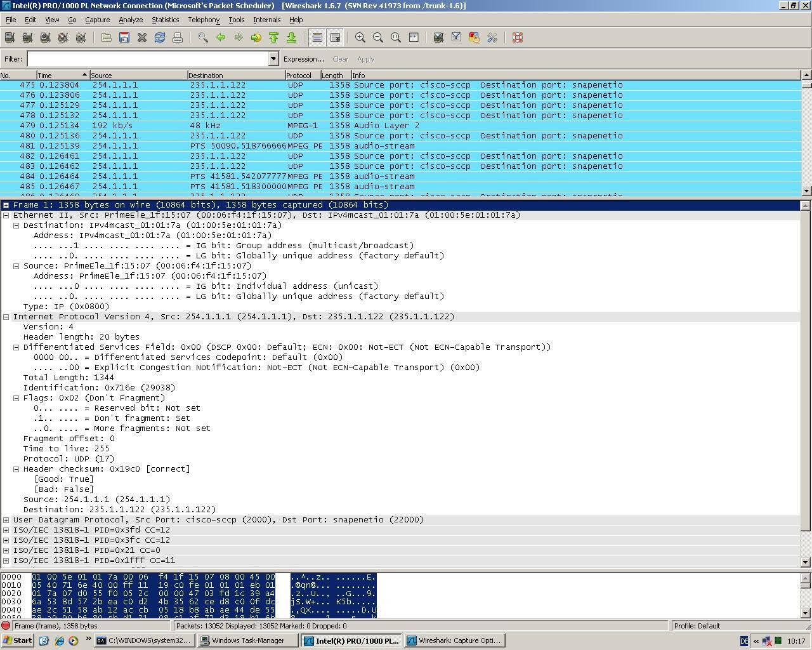Collapse the Flags: 0x02 subtree
This screenshot has width=812, height=650.
pos(16,398)
